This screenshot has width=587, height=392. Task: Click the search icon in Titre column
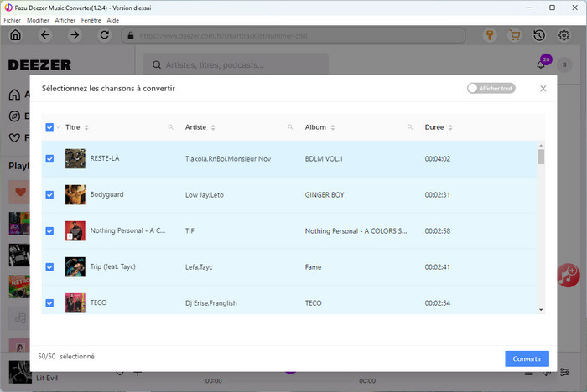tap(171, 127)
